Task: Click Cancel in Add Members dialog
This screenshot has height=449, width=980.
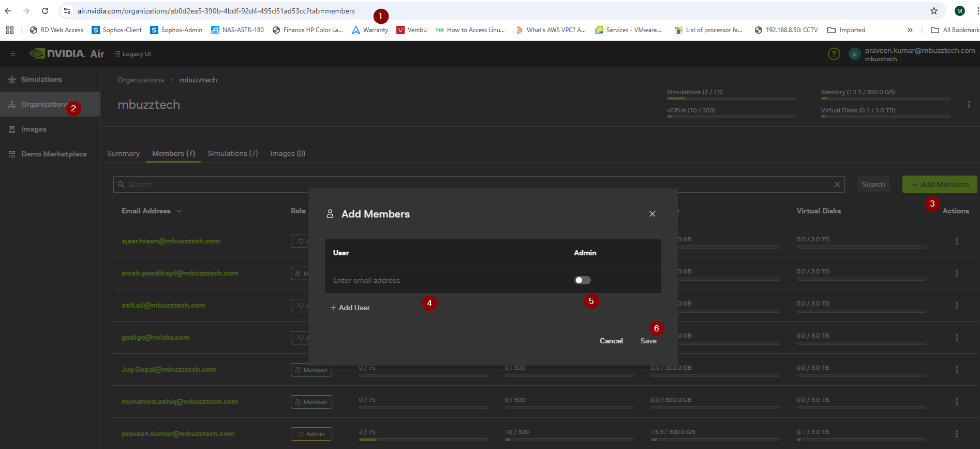Action: point(611,341)
